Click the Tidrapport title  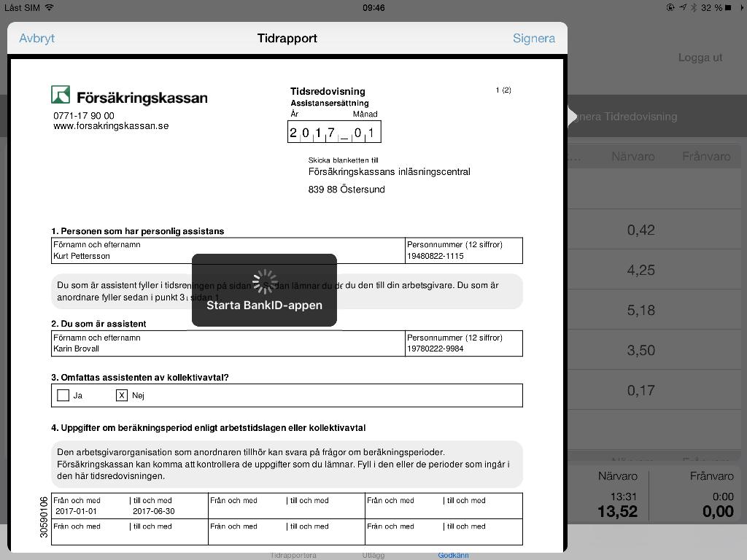287,38
